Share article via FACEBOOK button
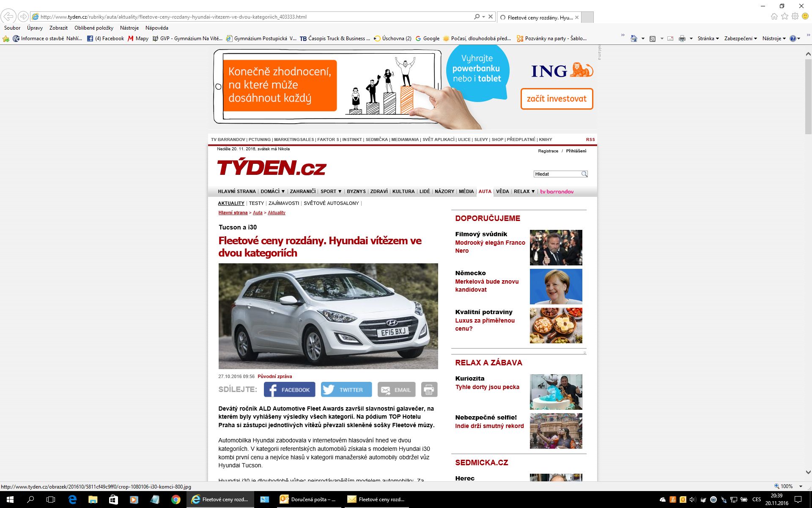 [289, 389]
